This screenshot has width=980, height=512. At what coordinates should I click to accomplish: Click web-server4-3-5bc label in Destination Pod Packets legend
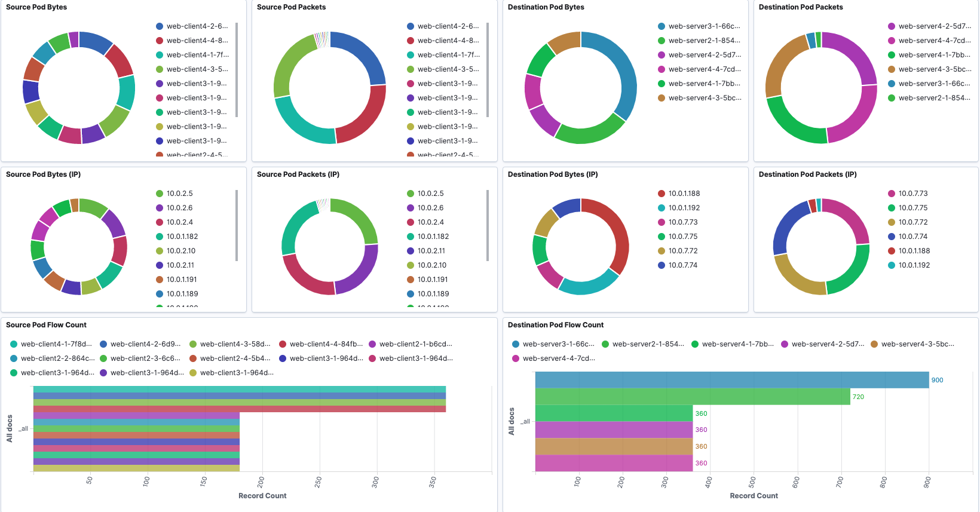[x=935, y=69]
